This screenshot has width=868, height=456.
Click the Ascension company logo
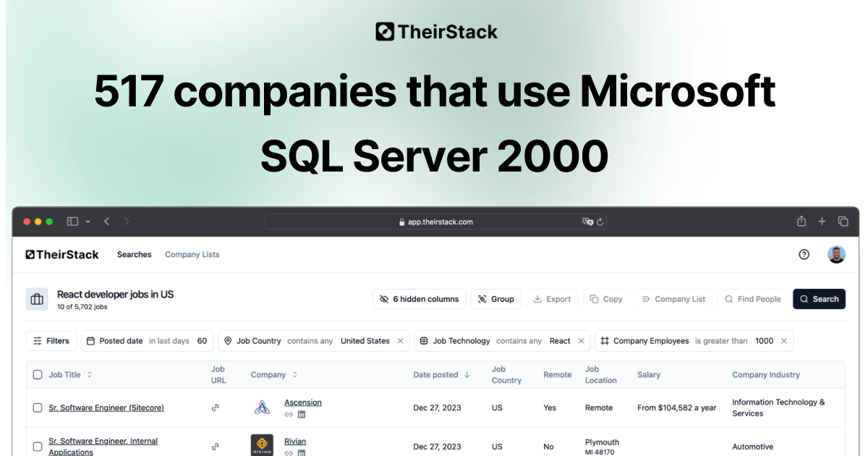point(262,408)
